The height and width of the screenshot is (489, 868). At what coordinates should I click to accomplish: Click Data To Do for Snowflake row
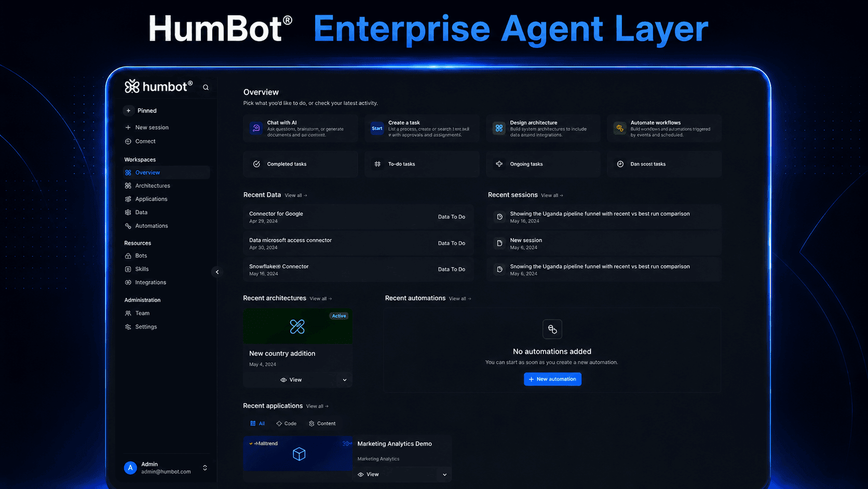(x=451, y=270)
